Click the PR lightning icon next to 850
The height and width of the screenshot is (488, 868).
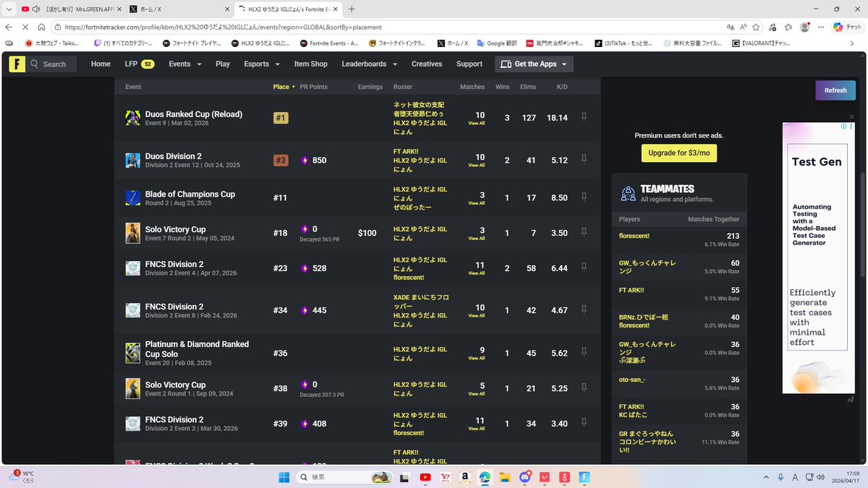[305, 160]
